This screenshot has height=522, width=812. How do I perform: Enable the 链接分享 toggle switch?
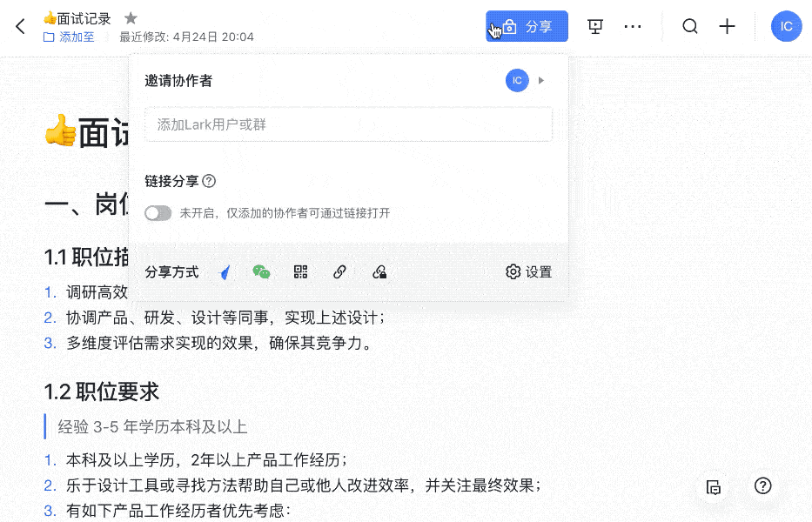(158, 213)
